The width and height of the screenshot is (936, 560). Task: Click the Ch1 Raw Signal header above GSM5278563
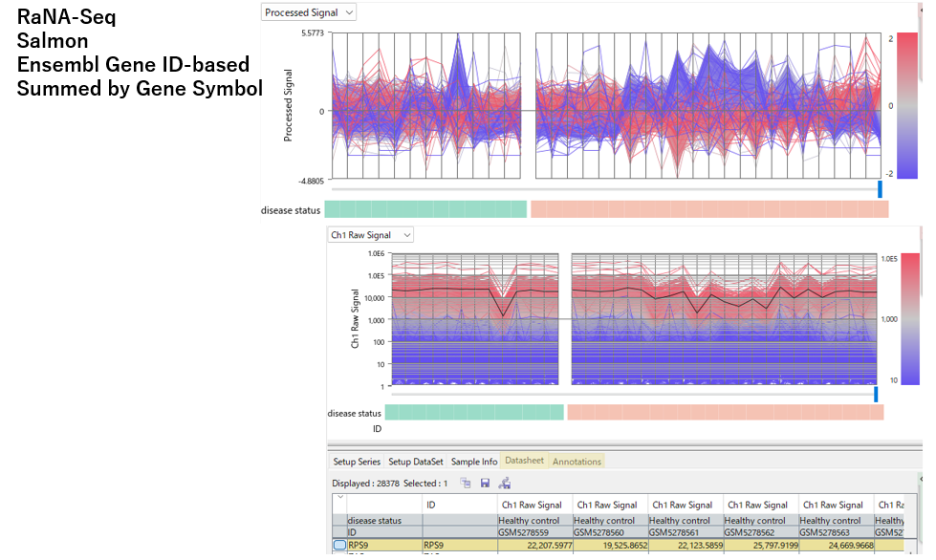click(836, 505)
